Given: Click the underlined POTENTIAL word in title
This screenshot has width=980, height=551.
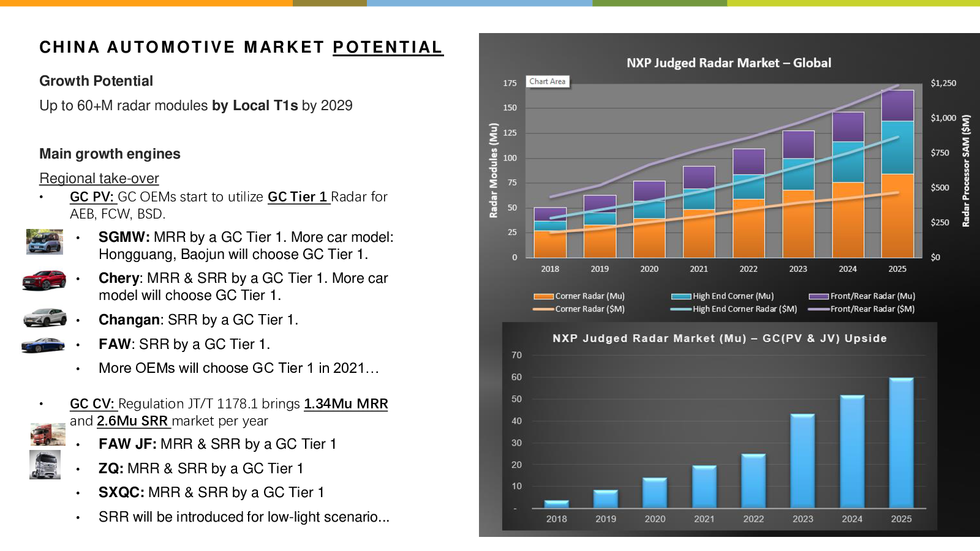Looking at the screenshot, I should tap(388, 47).
